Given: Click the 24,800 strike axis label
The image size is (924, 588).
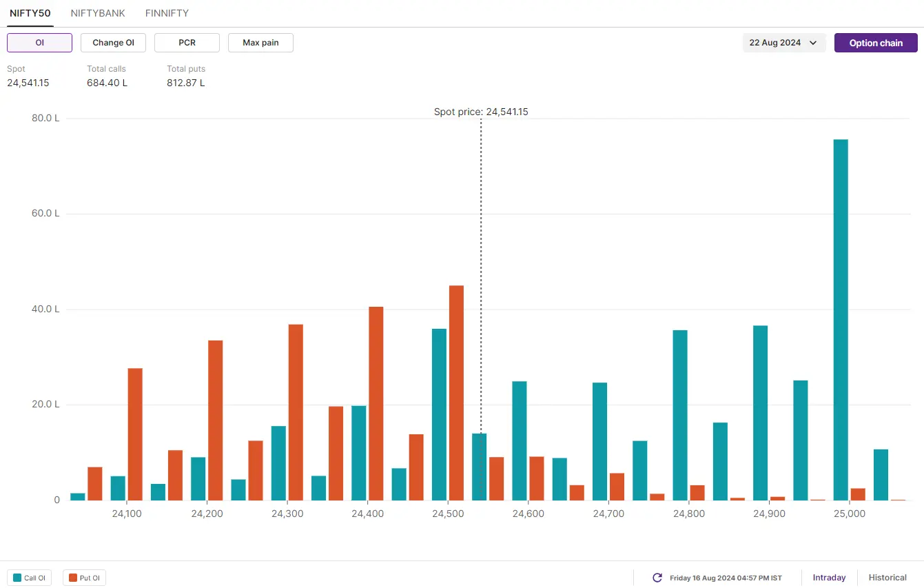Looking at the screenshot, I should click(689, 514).
